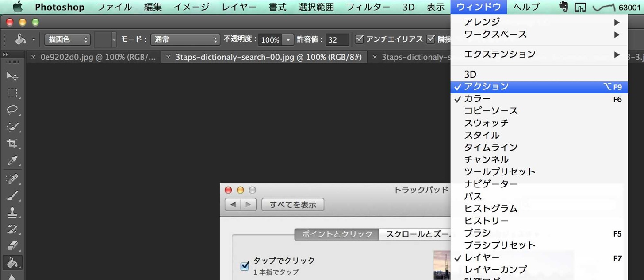Viewport: 644px width, 280px height.
Task: Click the forward arrow in Trackpad window
Action: pyautogui.click(x=248, y=205)
